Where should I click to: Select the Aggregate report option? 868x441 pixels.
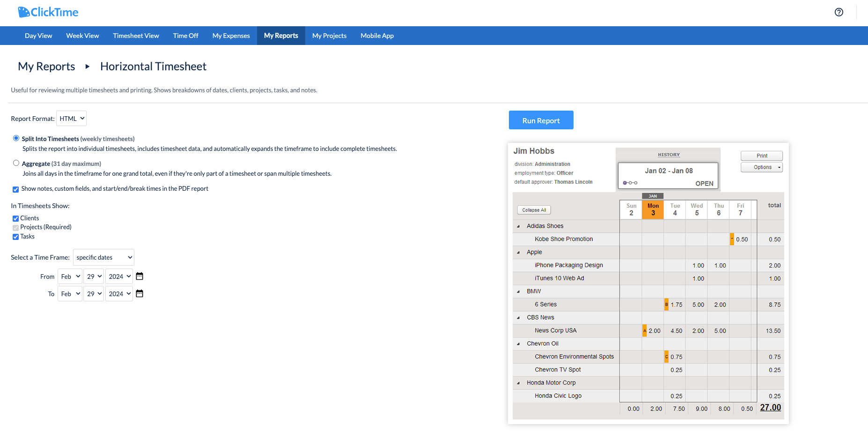click(16, 163)
